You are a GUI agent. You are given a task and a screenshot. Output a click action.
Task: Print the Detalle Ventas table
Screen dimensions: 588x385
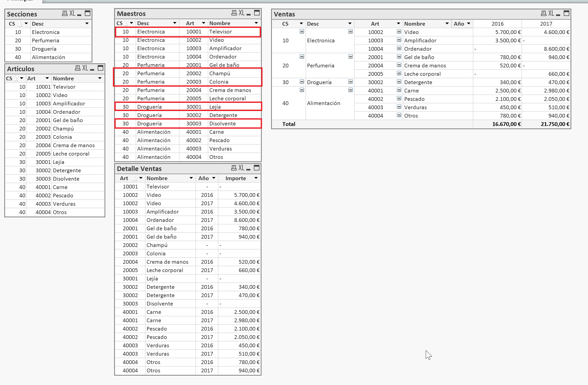[x=234, y=168]
